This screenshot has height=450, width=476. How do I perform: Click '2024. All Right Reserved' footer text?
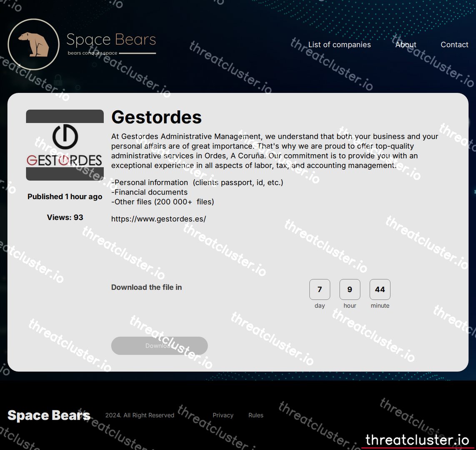(x=140, y=415)
